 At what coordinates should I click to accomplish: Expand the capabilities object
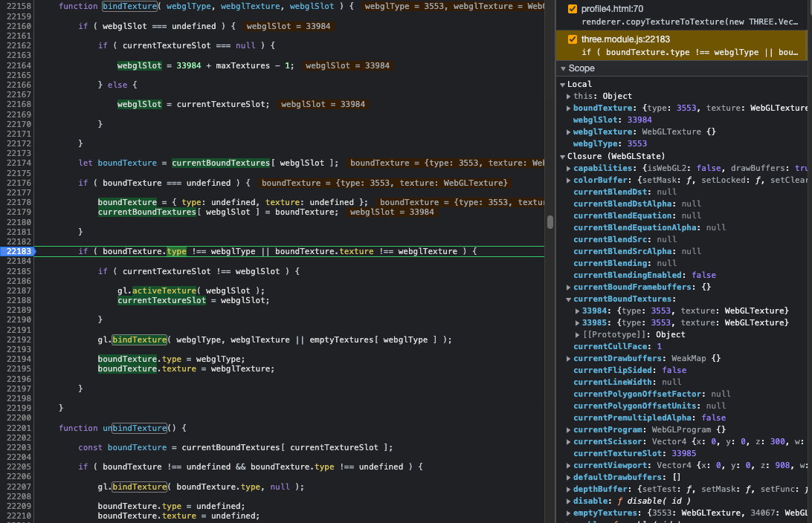tap(570, 167)
